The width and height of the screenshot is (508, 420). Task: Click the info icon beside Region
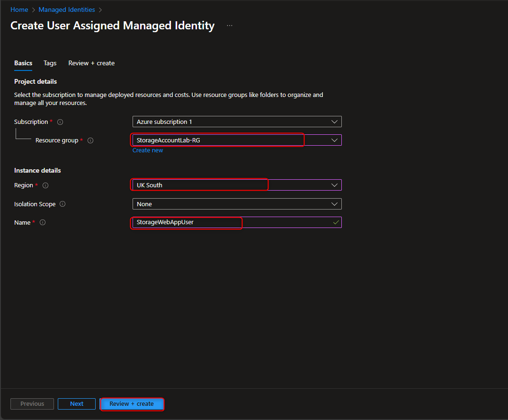pos(45,185)
